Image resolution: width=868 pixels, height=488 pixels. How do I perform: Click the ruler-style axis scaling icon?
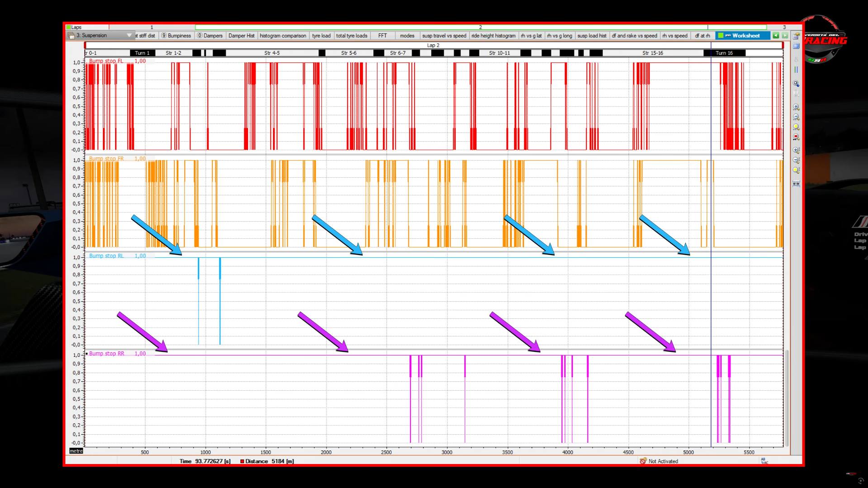[796, 184]
